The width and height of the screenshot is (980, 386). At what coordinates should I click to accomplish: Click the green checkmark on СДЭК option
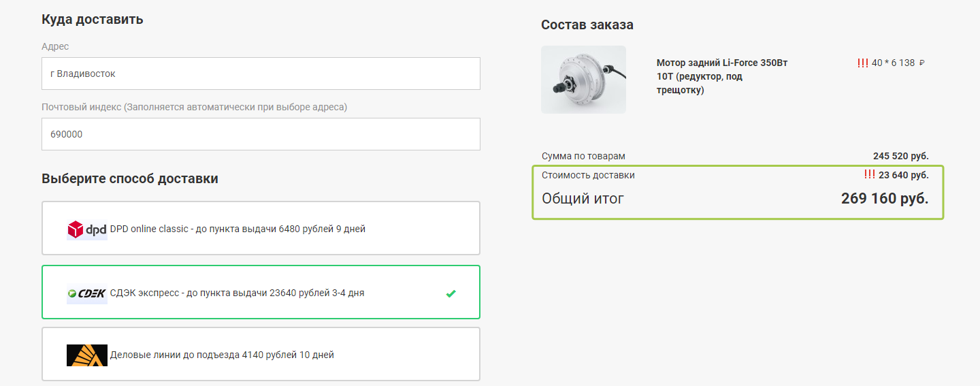(451, 293)
